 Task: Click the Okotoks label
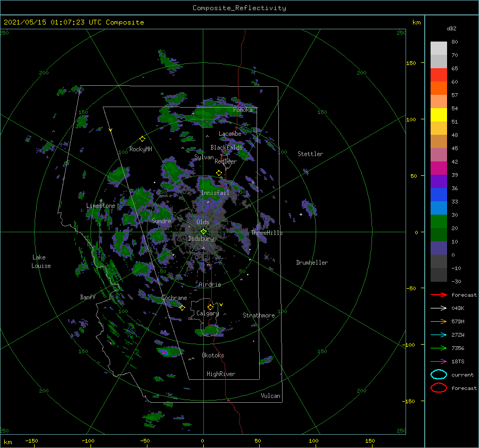(213, 355)
